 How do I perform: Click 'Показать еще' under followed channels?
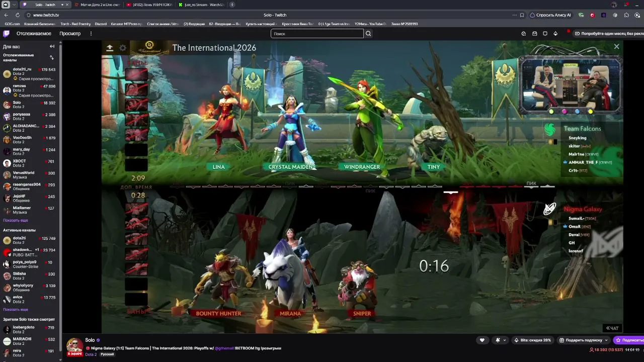tap(16, 221)
